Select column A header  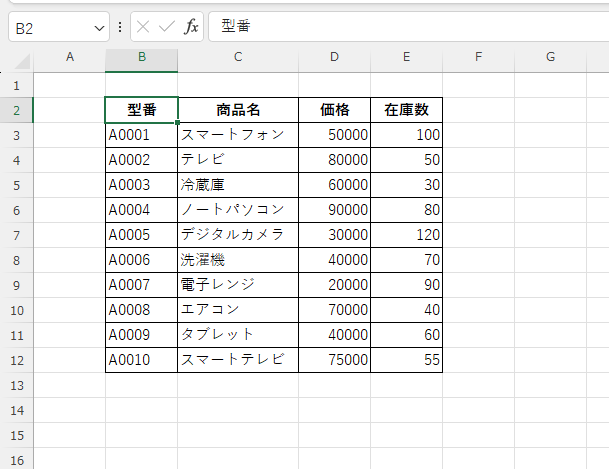(x=70, y=57)
